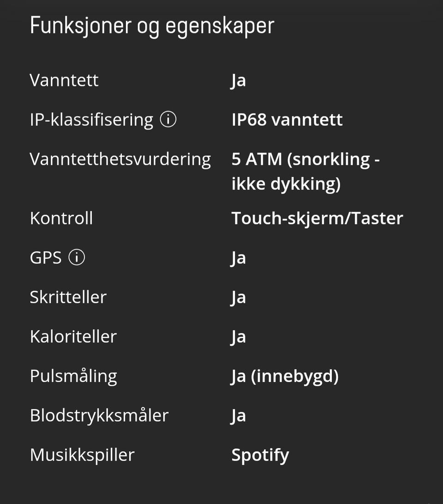
Task: Select the Skritteller label
Action: (x=68, y=297)
